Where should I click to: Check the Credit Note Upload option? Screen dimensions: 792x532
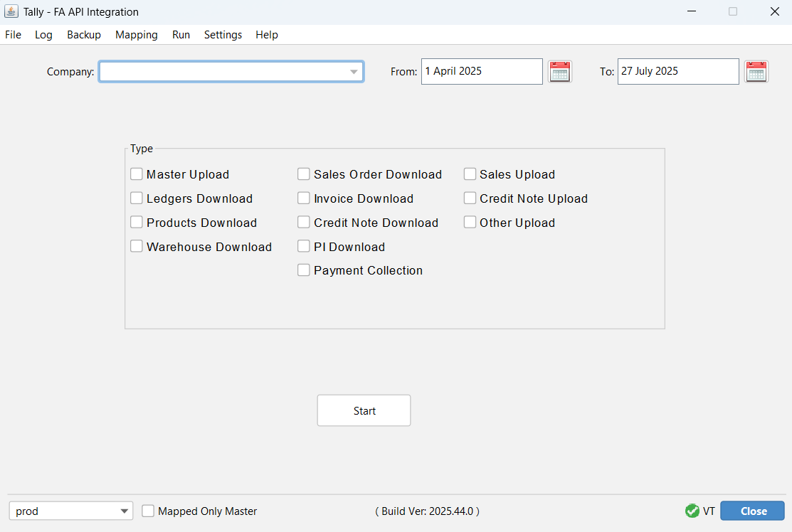pyautogui.click(x=470, y=198)
